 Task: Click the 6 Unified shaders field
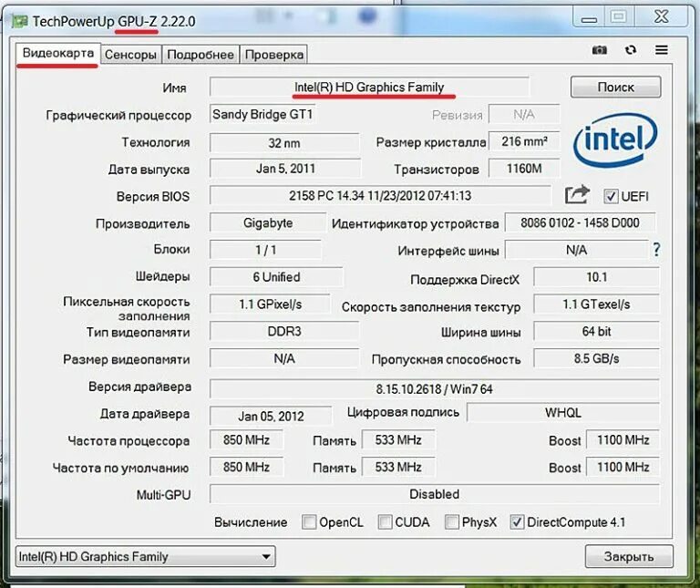coord(276,277)
